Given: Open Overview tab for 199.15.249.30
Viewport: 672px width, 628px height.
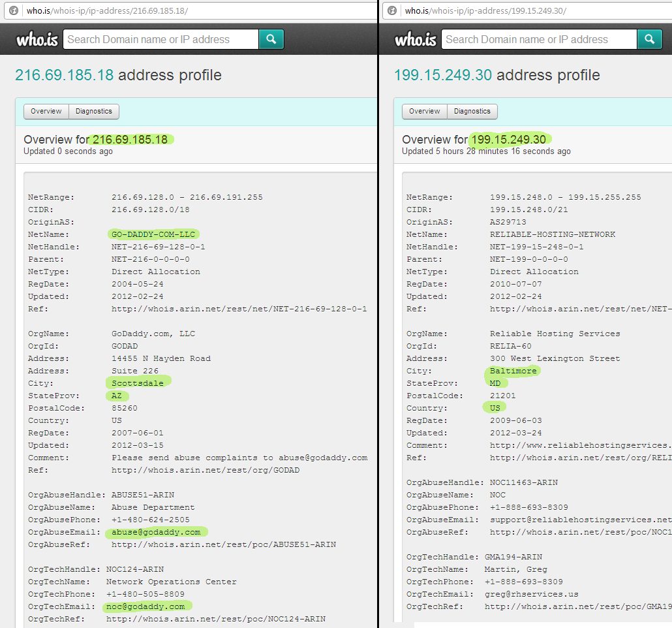Looking at the screenshot, I should pos(425,111).
